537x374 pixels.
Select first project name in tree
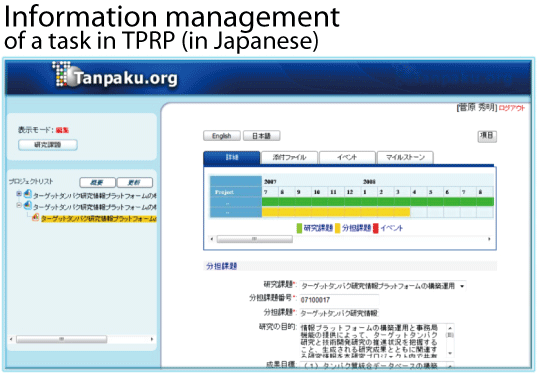pyautogui.click(x=95, y=196)
